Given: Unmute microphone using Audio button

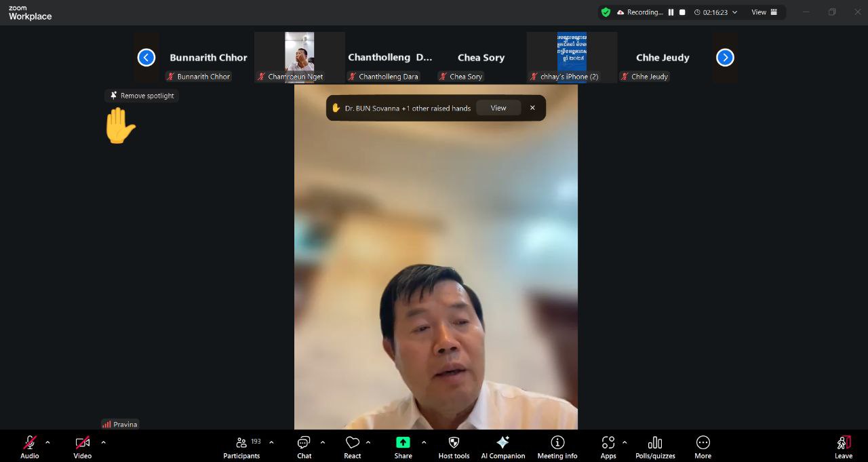Looking at the screenshot, I should click(30, 447).
